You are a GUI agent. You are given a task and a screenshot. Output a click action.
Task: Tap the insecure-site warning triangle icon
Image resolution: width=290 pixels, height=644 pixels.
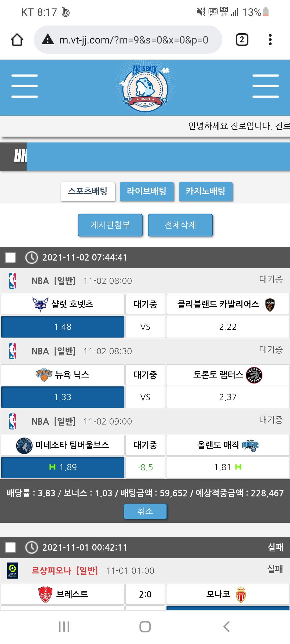point(48,40)
